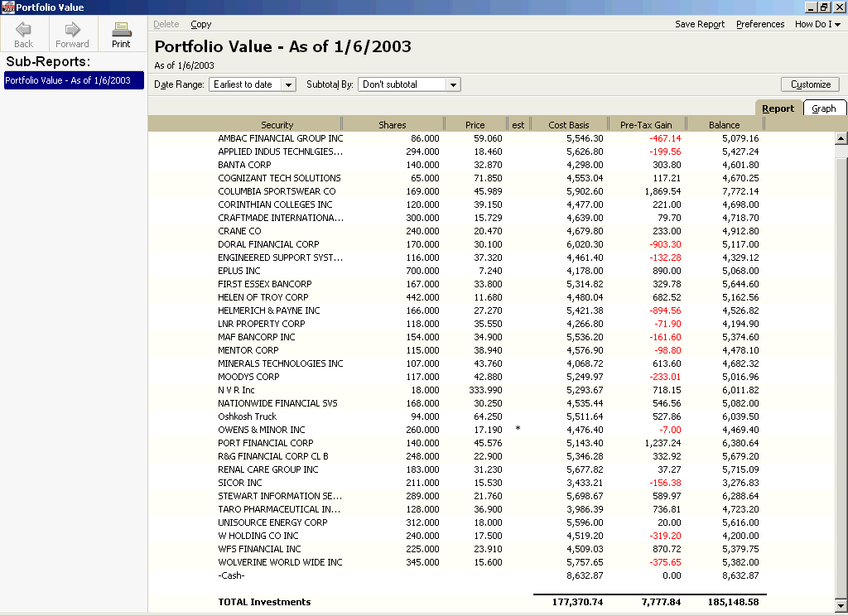The height and width of the screenshot is (616, 848).
Task: Switch to the Graph tab
Action: click(824, 108)
